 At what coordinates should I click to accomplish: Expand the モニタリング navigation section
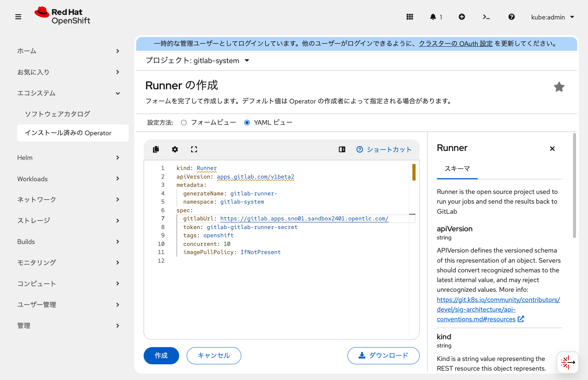tap(68, 263)
